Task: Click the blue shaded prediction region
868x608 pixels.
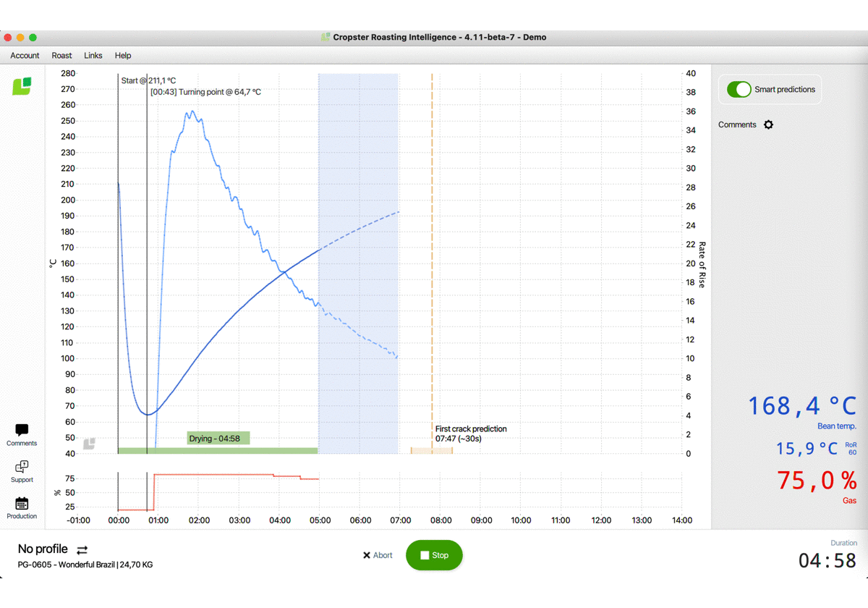Action: (358, 263)
